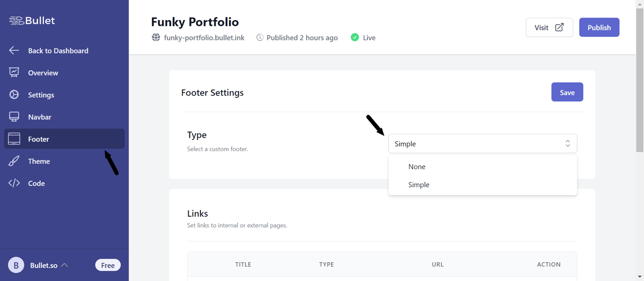Click the Bullet logo icon

[17, 21]
